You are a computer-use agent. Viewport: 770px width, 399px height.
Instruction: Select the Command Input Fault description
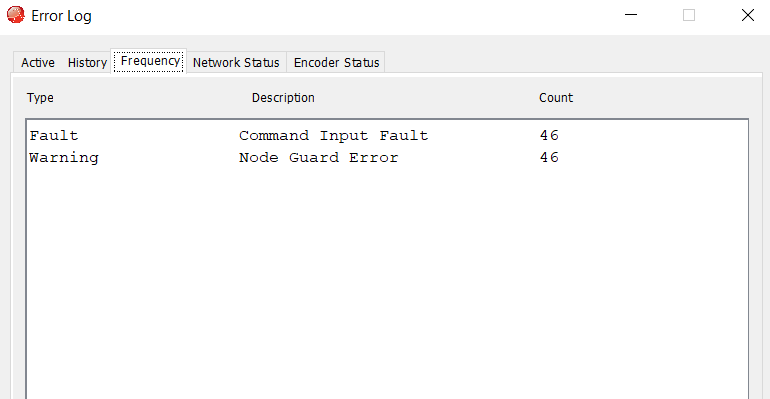coord(333,135)
